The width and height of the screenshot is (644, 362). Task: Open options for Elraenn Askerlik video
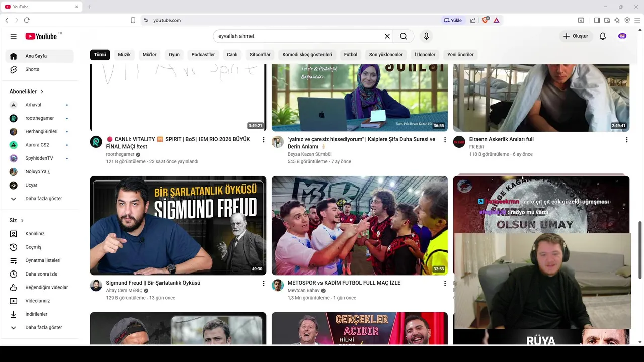click(x=626, y=140)
